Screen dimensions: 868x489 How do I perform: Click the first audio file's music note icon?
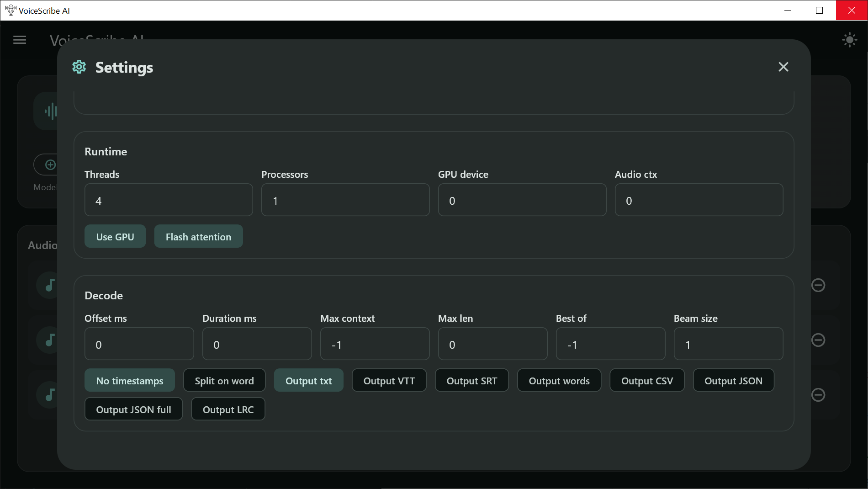[49, 285]
